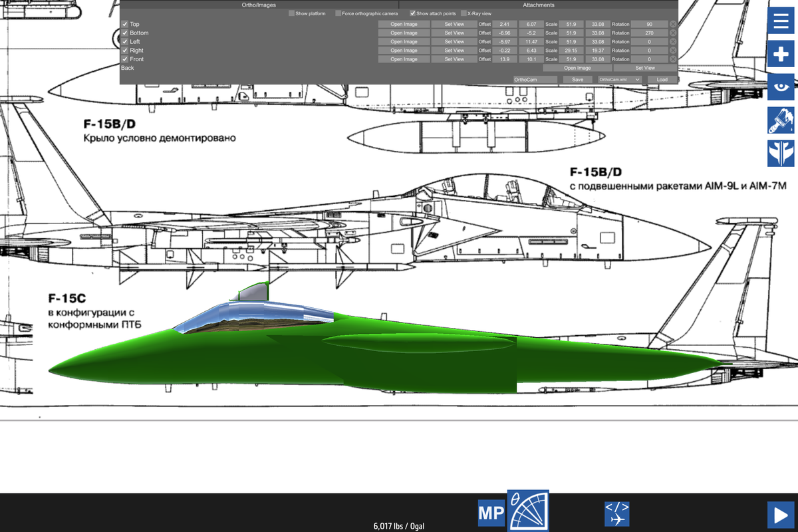Image resolution: width=798 pixels, height=532 pixels.
Task: Select the paint tool
Action: tap(779, 120)
